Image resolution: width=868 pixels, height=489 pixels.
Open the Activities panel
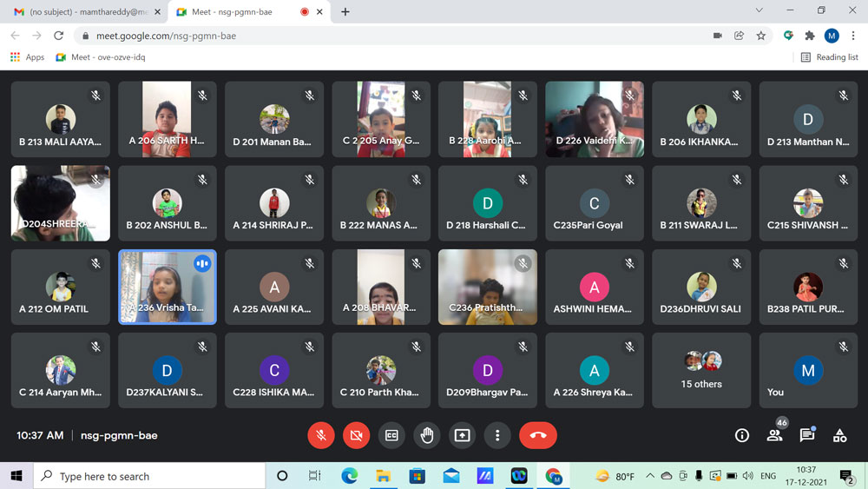(839, 435)
